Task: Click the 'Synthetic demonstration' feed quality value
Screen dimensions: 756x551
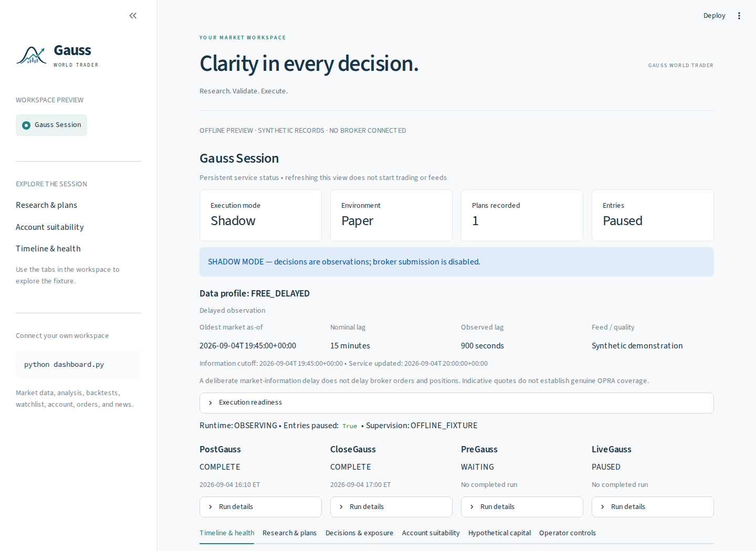Action: pos(637,346)
